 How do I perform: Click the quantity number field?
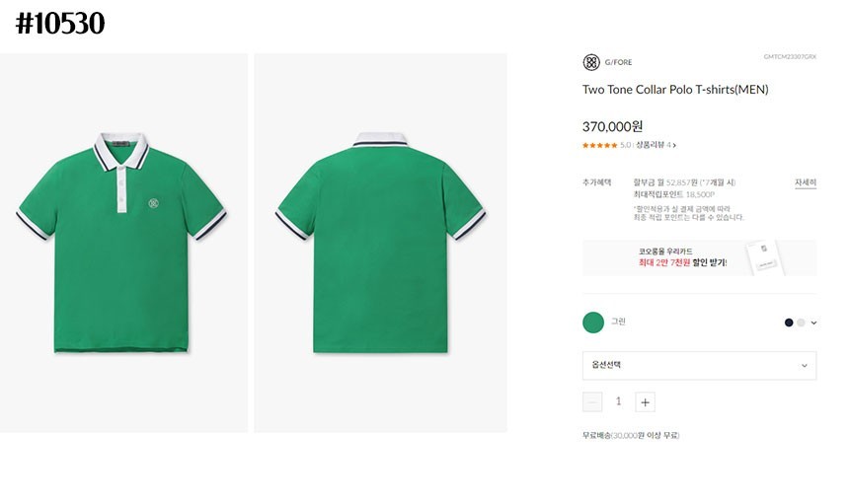[619, 401]
